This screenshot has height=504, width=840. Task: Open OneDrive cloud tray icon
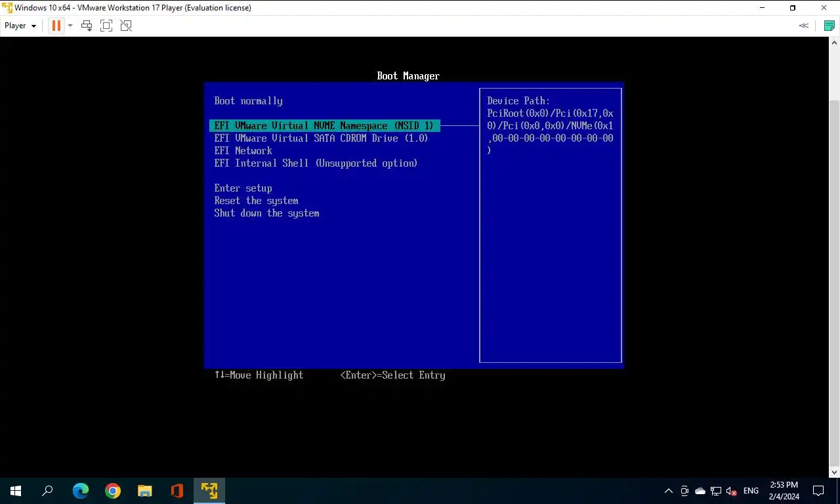click(x=700, y=491)
